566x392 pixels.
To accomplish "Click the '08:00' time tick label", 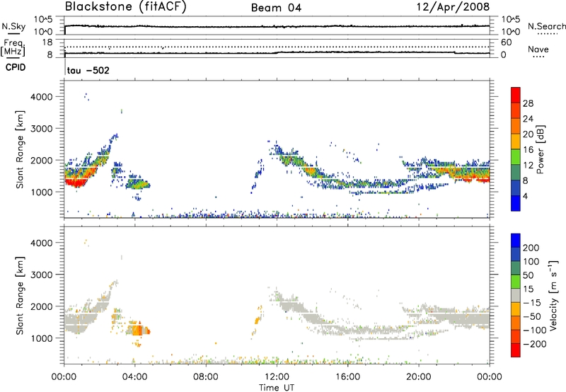I will [205, 377].
